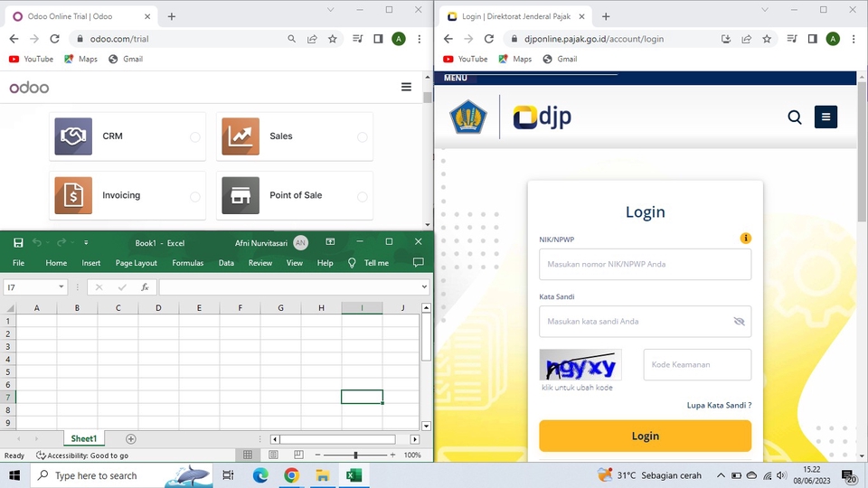Open Customize Quick Access Toolbar dropdown

(86, 242)
